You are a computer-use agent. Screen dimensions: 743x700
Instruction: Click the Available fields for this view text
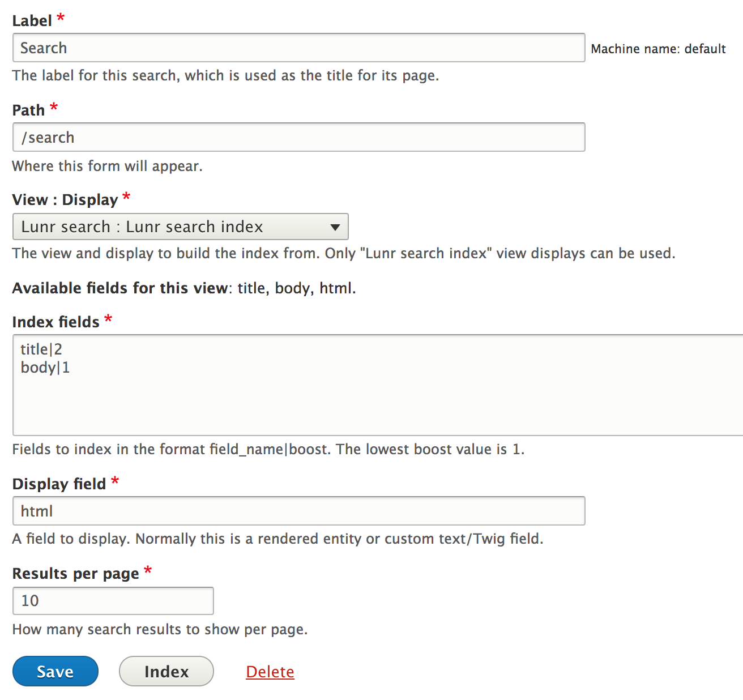coord(120,288)
